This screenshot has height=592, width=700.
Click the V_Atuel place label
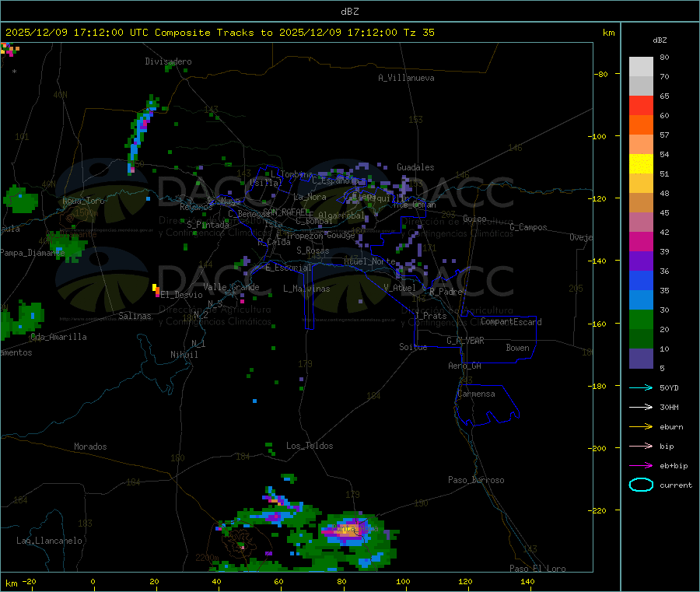click(400, 288)
